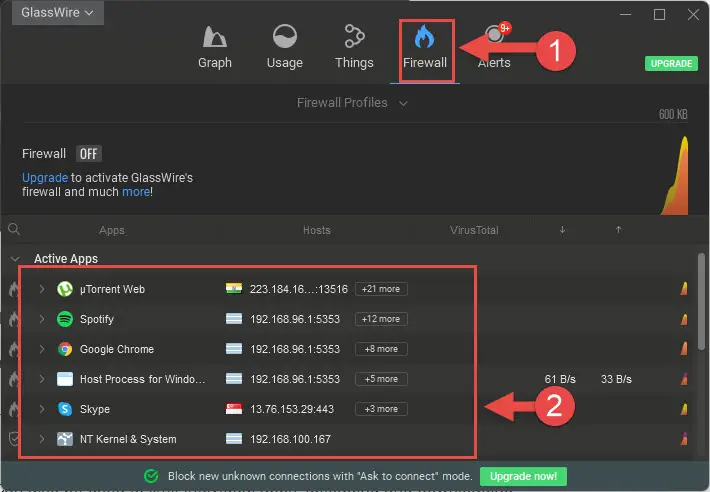Click the green checkmark icon in banner

(x=151, y=476)
